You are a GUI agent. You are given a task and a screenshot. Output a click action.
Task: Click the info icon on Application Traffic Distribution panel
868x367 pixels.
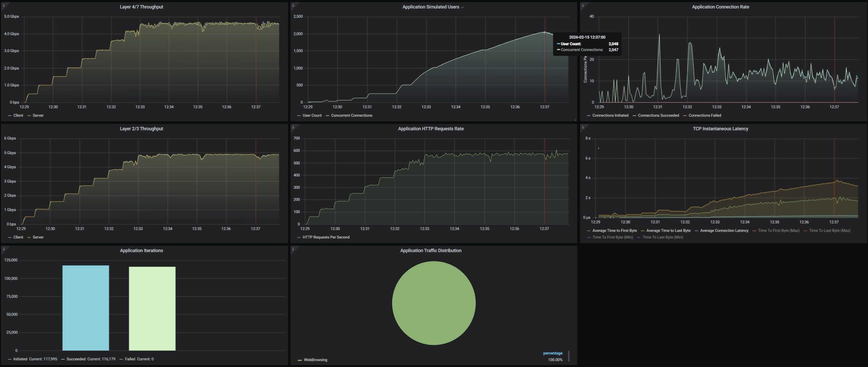[x=293, y=249]
